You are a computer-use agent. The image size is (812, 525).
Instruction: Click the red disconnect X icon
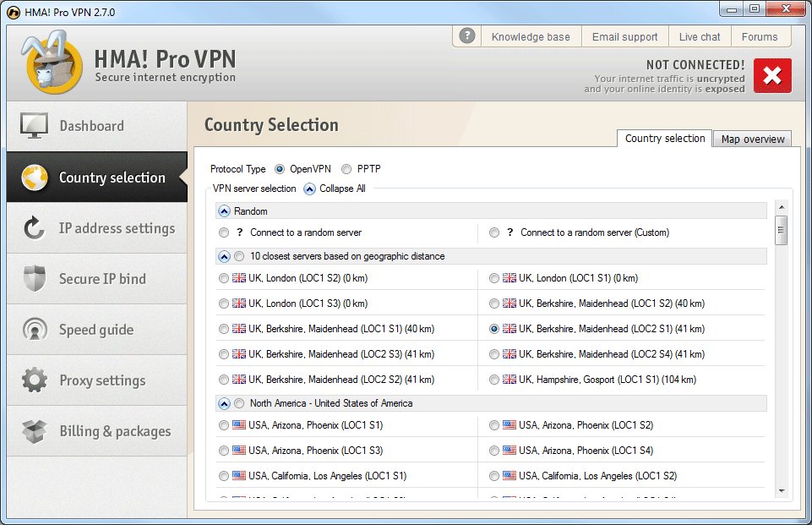coord(771,75)
